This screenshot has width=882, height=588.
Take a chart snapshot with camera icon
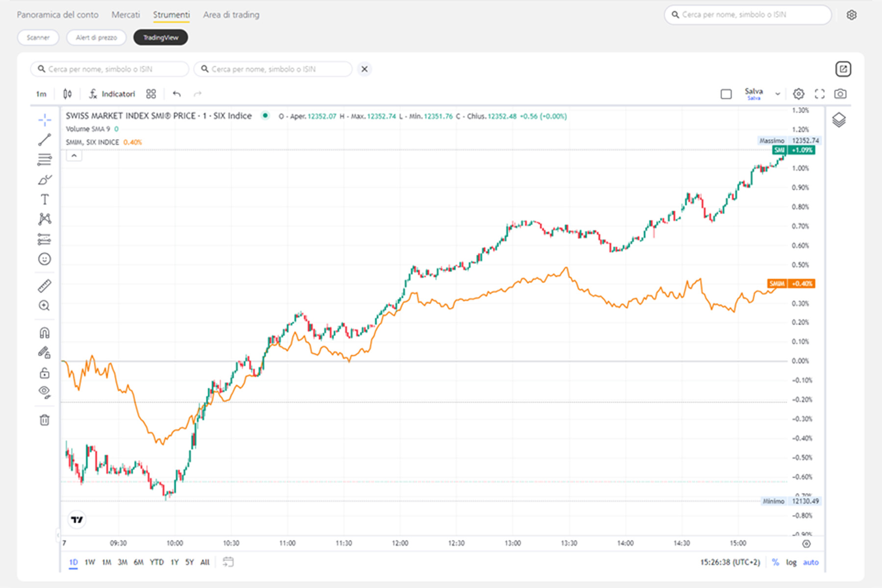[840, 94]
